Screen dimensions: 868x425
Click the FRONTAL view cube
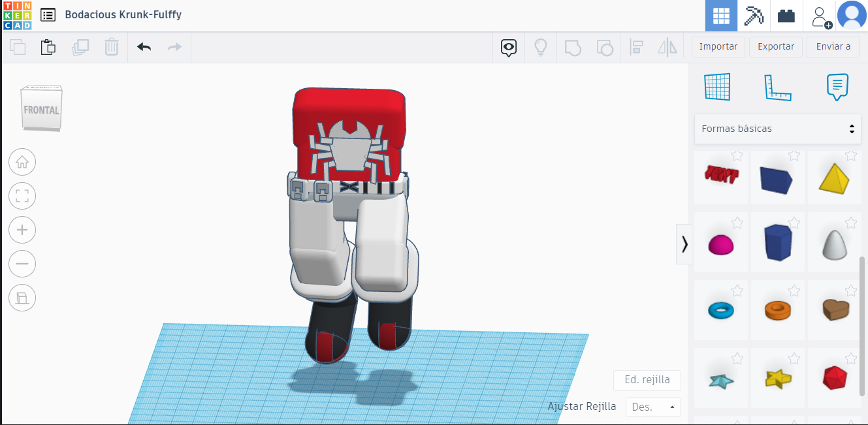pyautogui.click(x=42, y=108)
